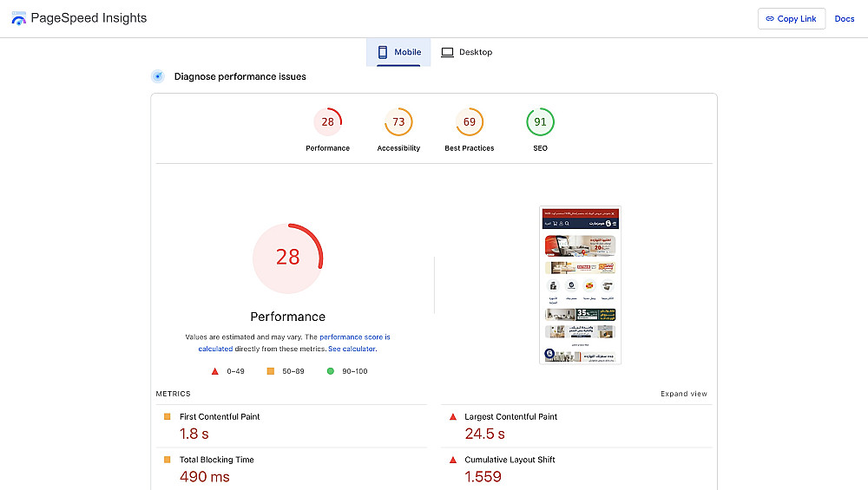
Task: Click the 1.8 s value
Action: tap(194, 434)
